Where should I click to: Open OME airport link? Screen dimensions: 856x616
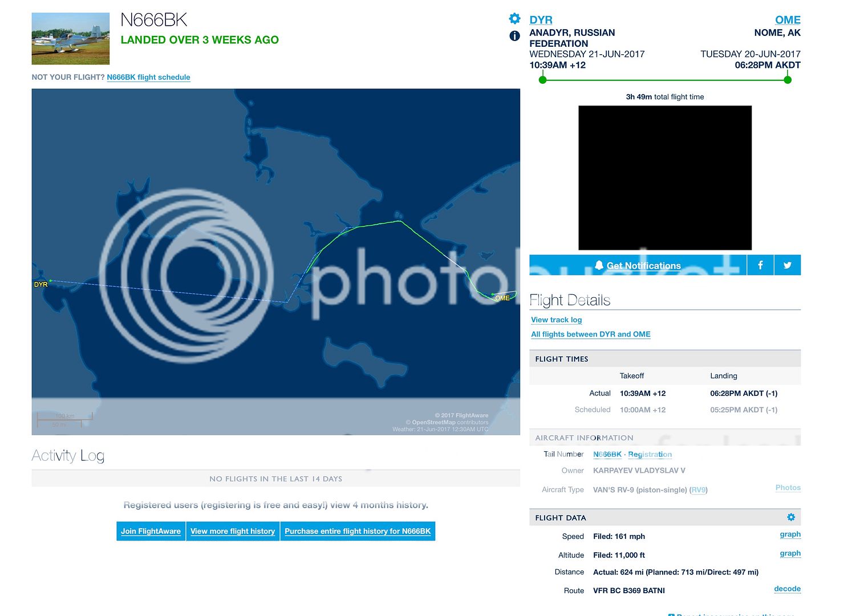[x=788, y=20]
